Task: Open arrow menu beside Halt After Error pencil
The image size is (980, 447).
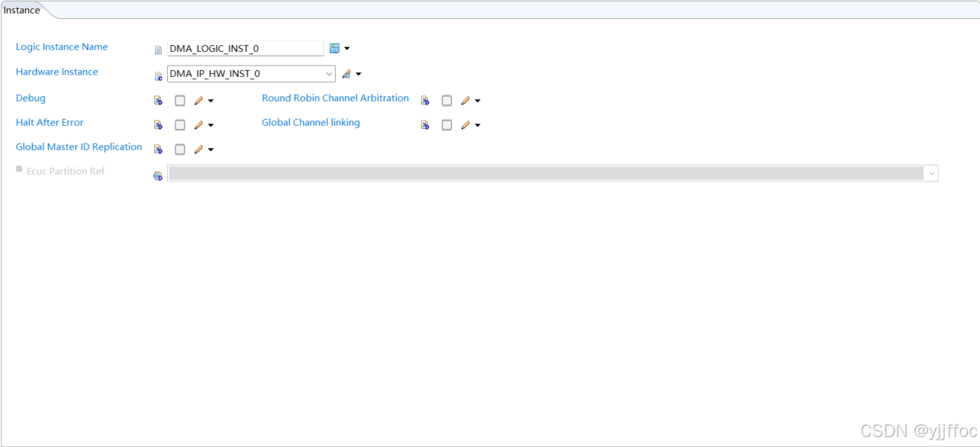Action: click(211, 125)
